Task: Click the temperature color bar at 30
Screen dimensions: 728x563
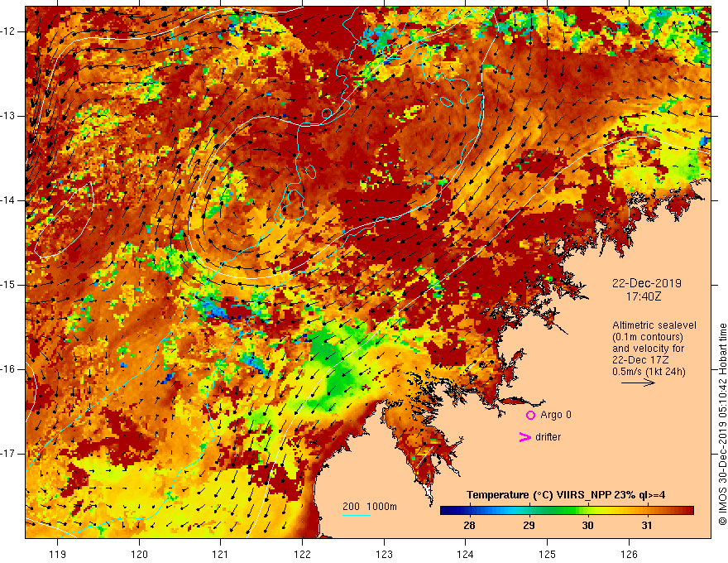Action: pos(587,511)
